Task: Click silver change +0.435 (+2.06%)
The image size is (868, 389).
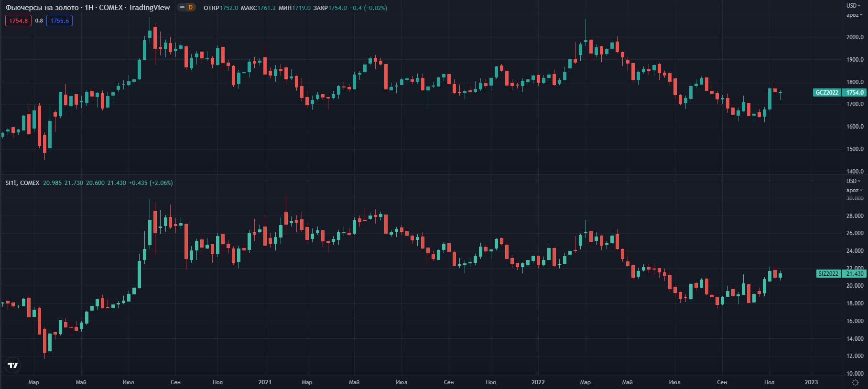Action: click(151, 183)
